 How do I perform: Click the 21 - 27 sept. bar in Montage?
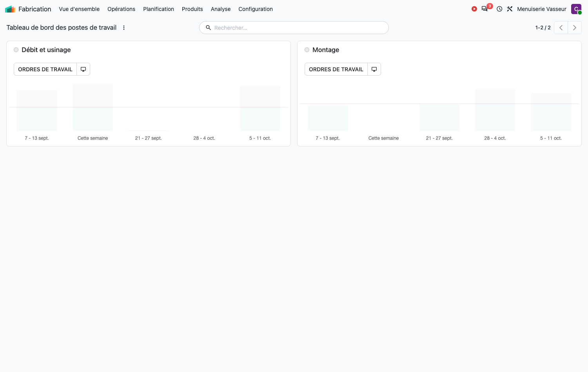coord(439,118)
